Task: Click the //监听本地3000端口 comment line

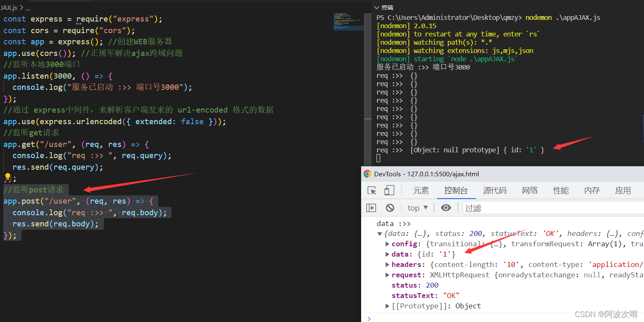Action: pos(41,65)
